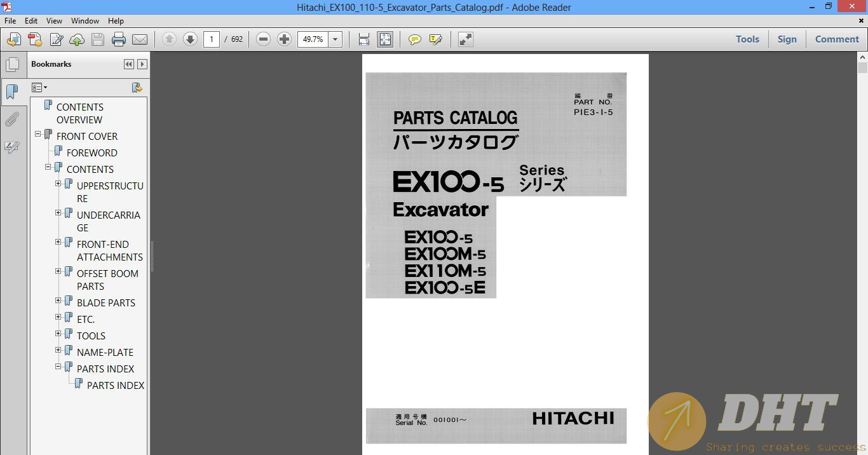Expand the OFFSET BOOM PARTS bookmark
The height and width of the screenshot is (455, 868).
(x=58, y=271)
